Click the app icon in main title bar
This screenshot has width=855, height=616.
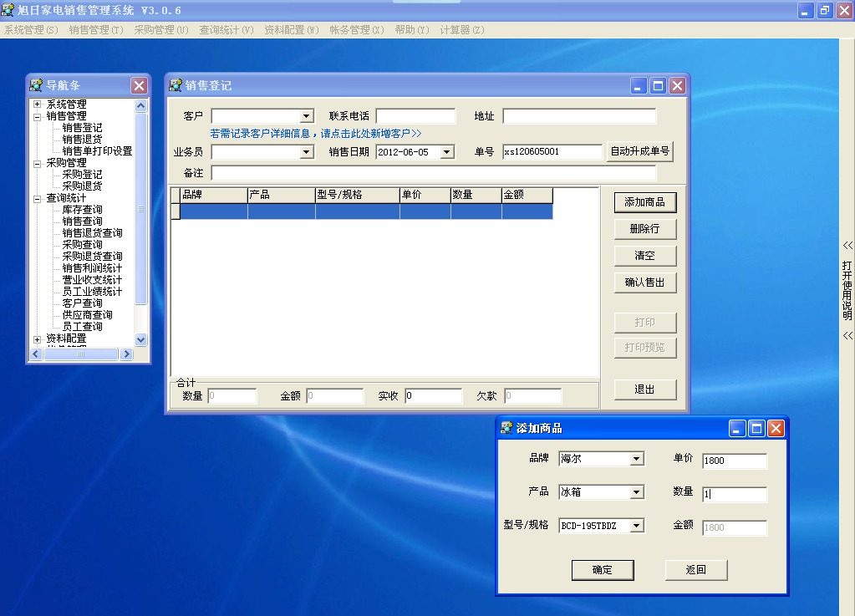point(8,10)
